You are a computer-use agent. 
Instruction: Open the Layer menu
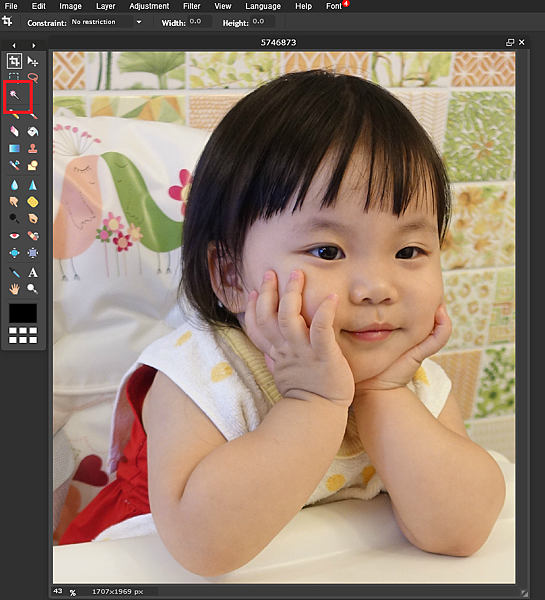pyautogui.click(x=106, y=6)
